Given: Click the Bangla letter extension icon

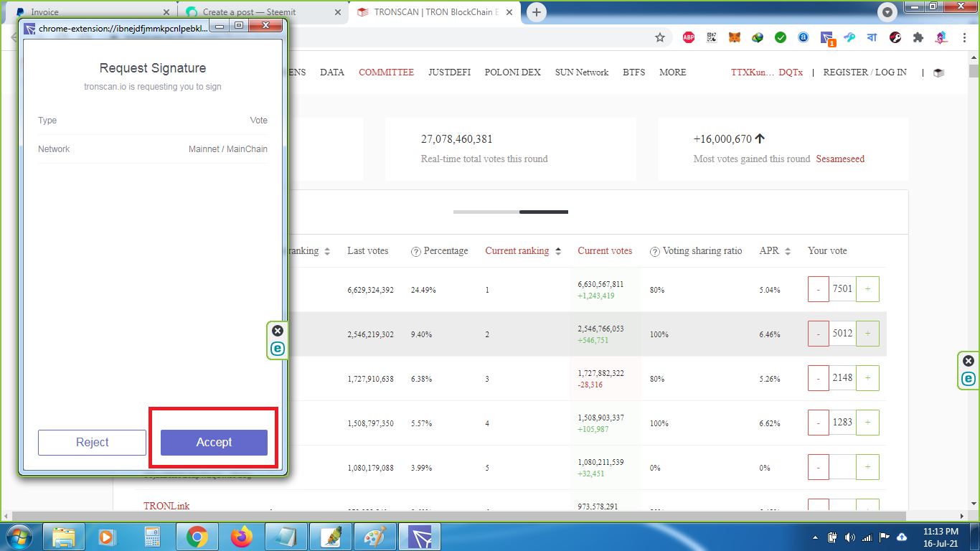Looking at the screenshot, I should [x=872, y=37].
